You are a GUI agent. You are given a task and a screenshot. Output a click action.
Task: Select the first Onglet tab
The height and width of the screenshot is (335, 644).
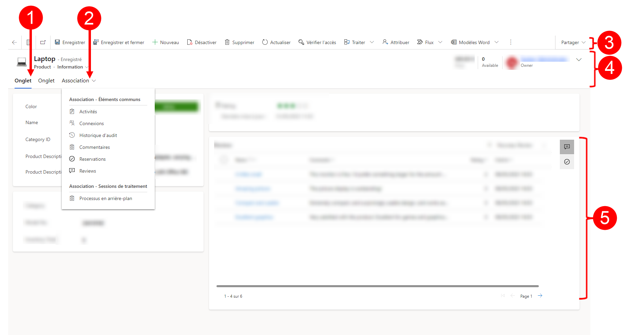tap(23, 81)
